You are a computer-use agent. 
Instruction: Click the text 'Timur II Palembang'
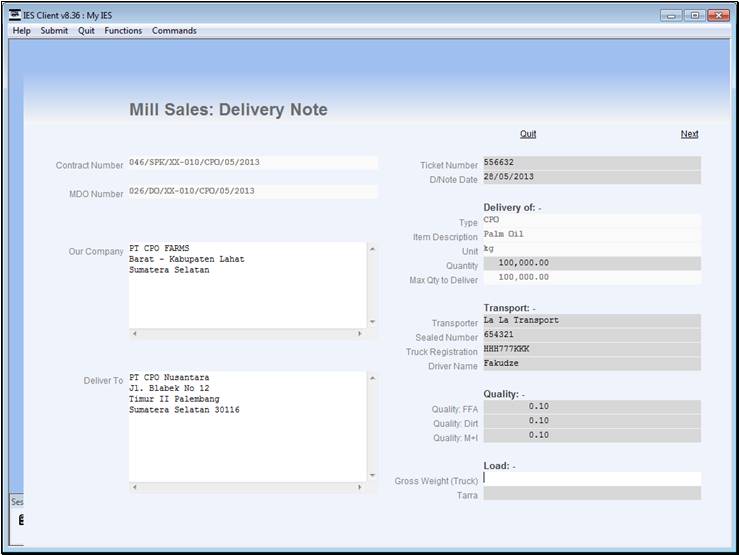pos(174,399)
